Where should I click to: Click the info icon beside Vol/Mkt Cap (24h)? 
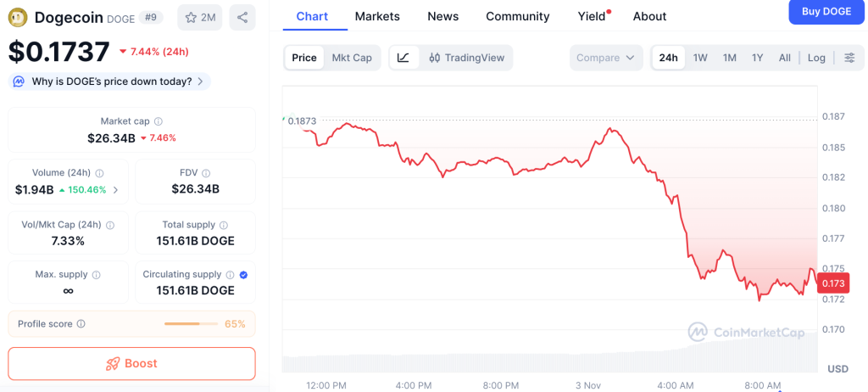point(110,225)
